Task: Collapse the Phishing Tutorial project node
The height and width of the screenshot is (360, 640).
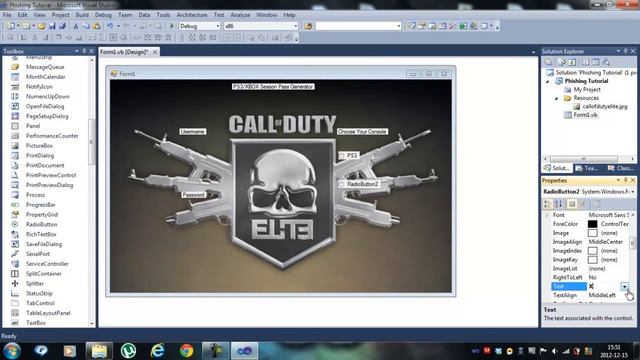Action: click(x=548, y=81)
